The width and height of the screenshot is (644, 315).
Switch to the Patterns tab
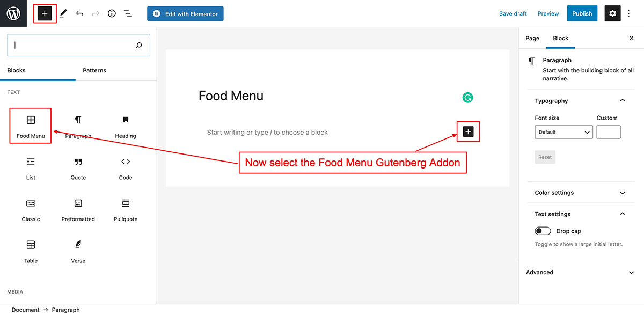[x=94, y=70]
